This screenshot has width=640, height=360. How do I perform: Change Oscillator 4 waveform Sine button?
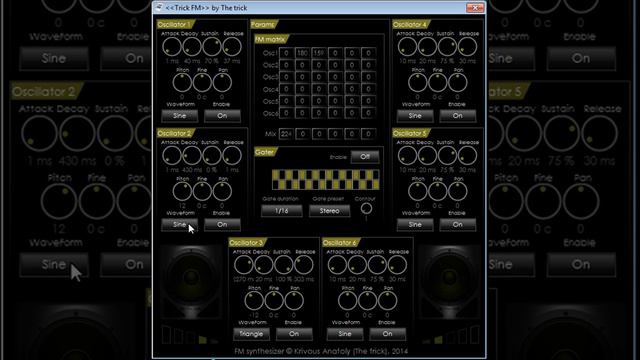click(x=415, y=116)
